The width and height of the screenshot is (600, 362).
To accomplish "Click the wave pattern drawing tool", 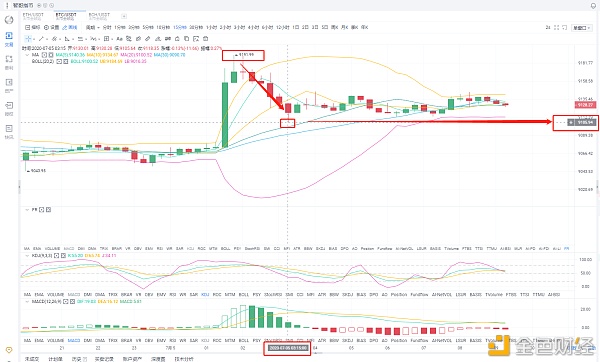I will 93,39.
